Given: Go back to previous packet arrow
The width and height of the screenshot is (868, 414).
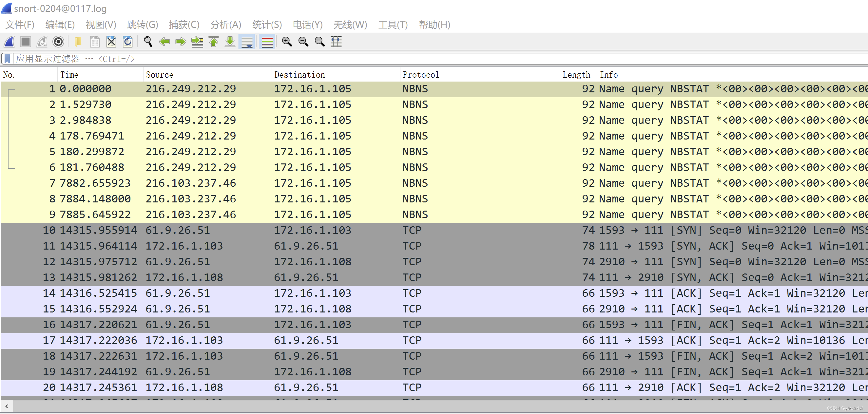Looking at the screenshot, I should click(x=164, y=42).
